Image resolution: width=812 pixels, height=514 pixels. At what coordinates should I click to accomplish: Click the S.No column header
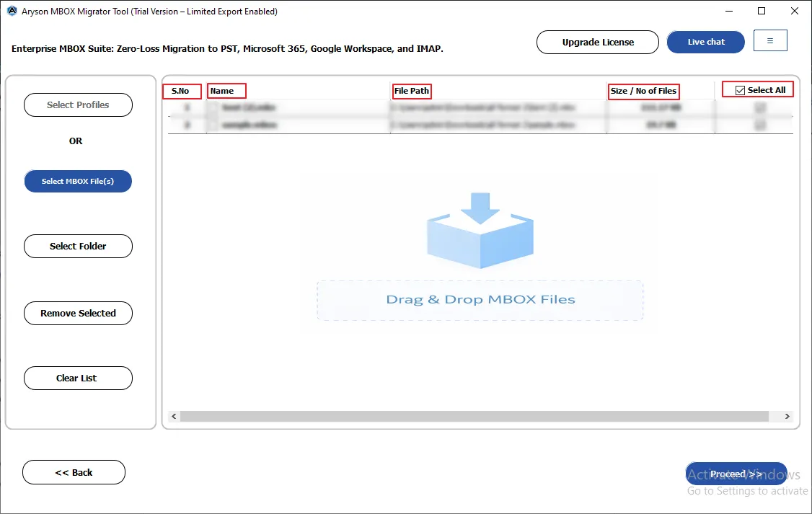(x=180, y=91)
